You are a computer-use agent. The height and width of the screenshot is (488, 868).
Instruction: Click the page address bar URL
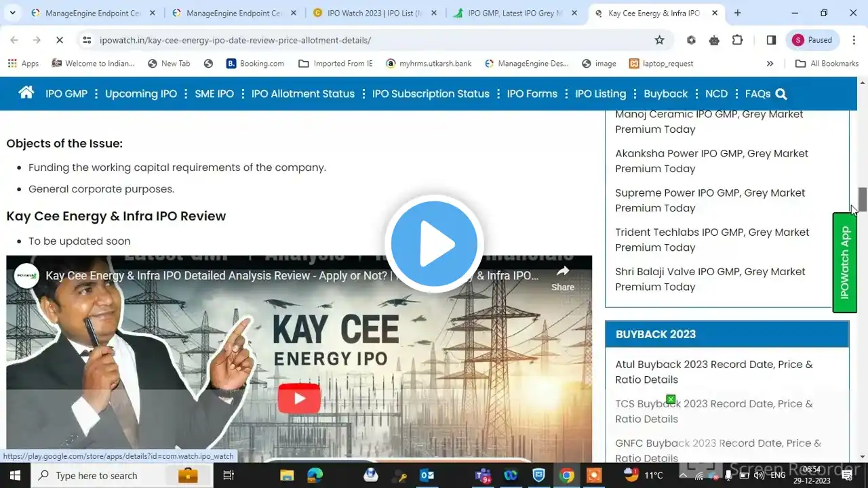click(x=235, y=40)
